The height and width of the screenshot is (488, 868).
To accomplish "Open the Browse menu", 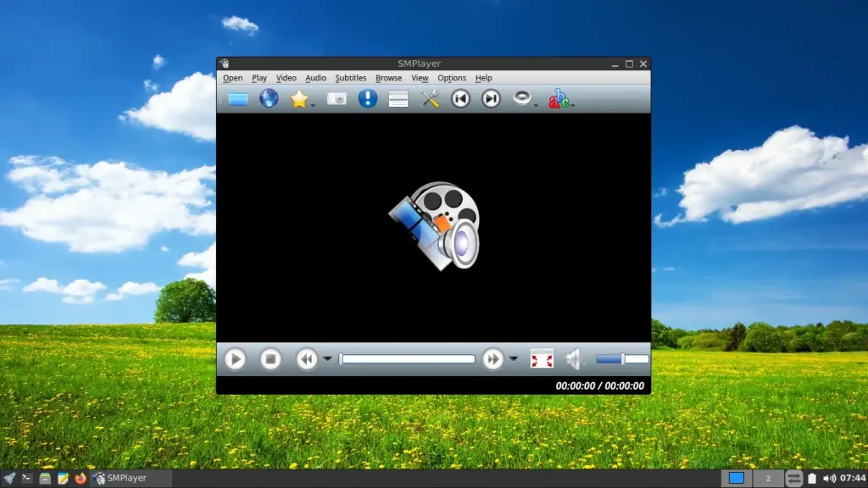I will click(388, 78).
